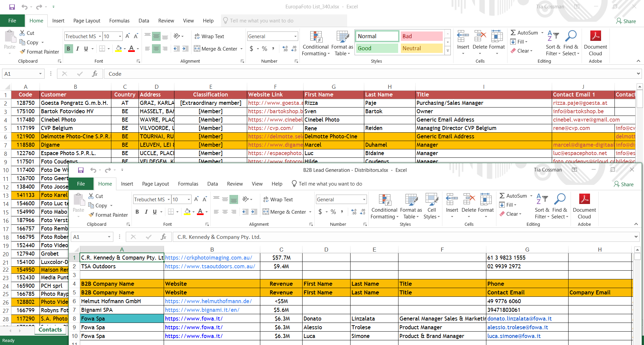Viewport: 644px width, 345px height.
Task: Toggle Italic in the EuropaFoto window
Action: pyautogui.click(x=77, y=49)
